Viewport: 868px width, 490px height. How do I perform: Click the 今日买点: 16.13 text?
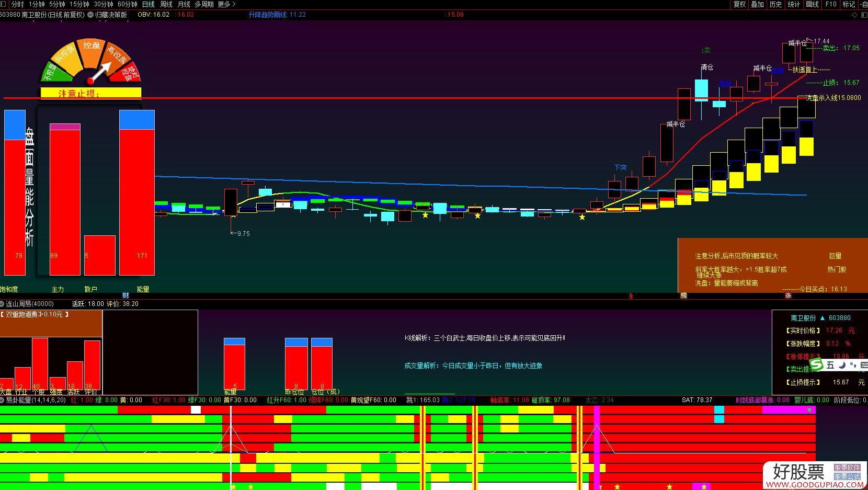[823, 289]
